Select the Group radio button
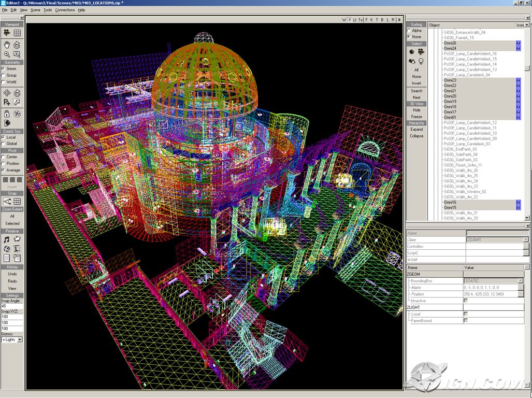The width and height of the screenshot is (532, 398). (x=3, y=75)
